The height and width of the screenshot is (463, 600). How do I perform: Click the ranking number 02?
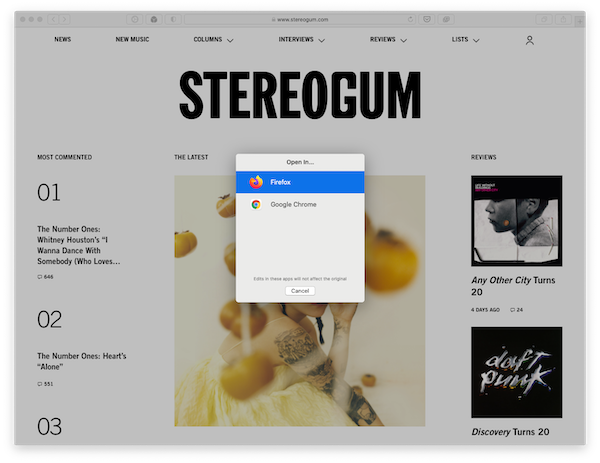[49, 320]
